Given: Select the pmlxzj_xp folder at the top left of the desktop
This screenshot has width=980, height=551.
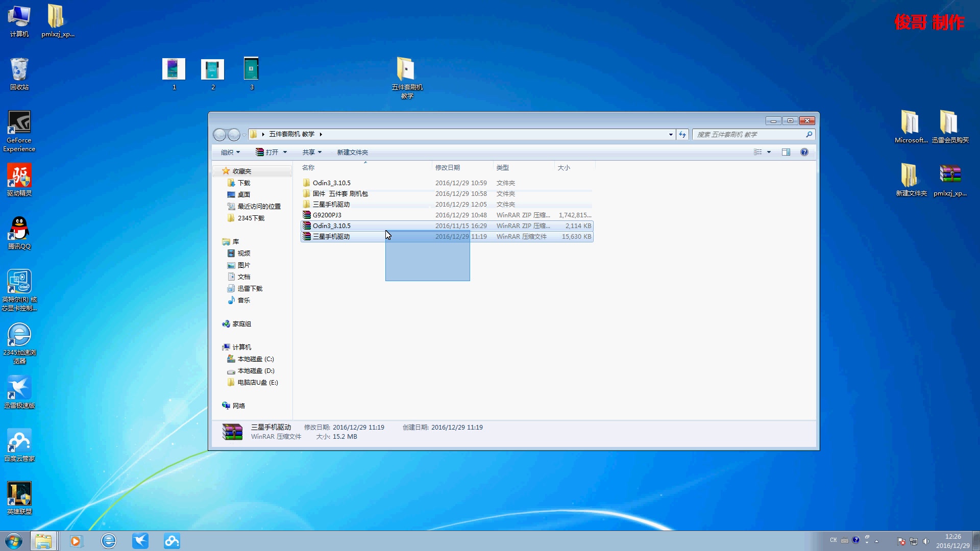Looking at the screenshot, I should (x=58, y=20).
